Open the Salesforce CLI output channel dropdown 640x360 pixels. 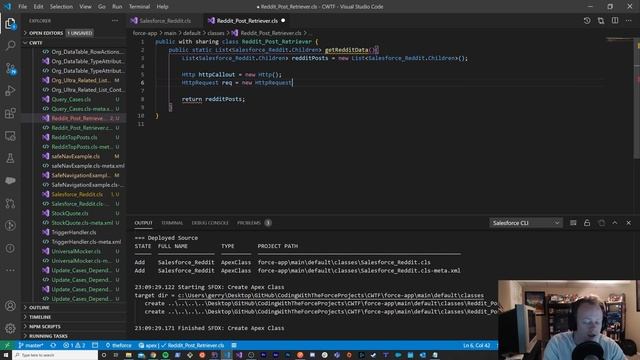(x=526, y=223)
